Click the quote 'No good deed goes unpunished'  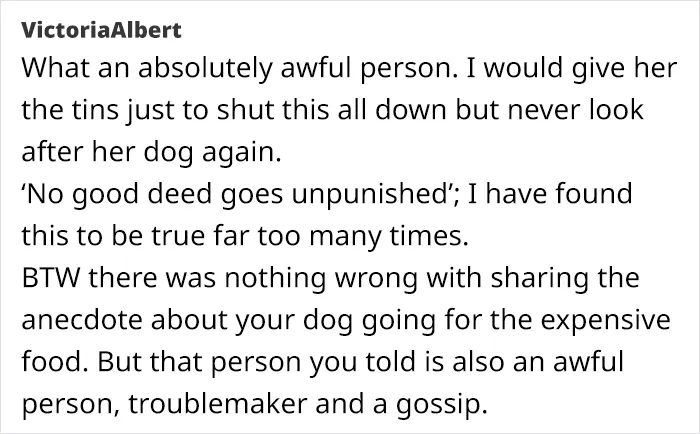(x=239, y=194)
